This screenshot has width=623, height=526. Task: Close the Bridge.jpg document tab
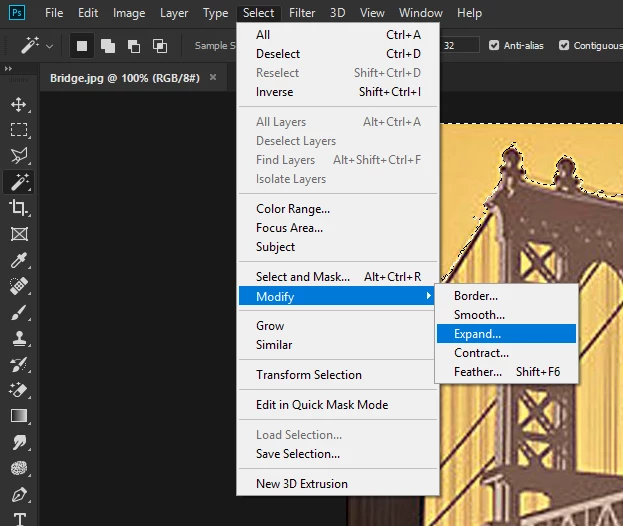coord(213,77)
